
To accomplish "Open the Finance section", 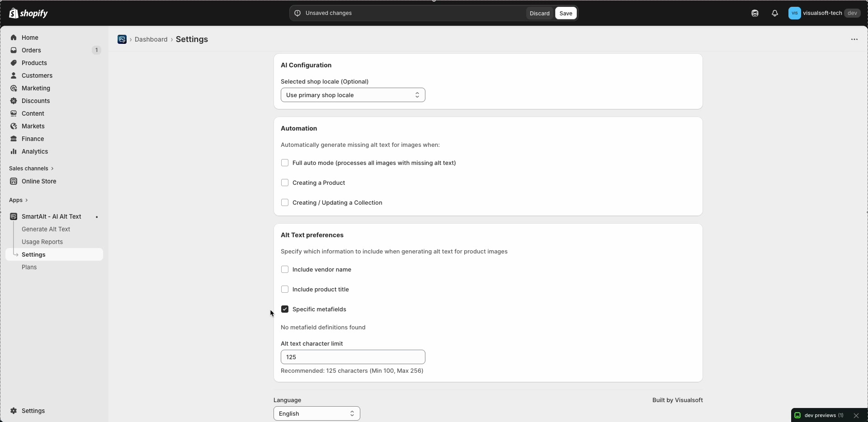I will tap(32, 139).
